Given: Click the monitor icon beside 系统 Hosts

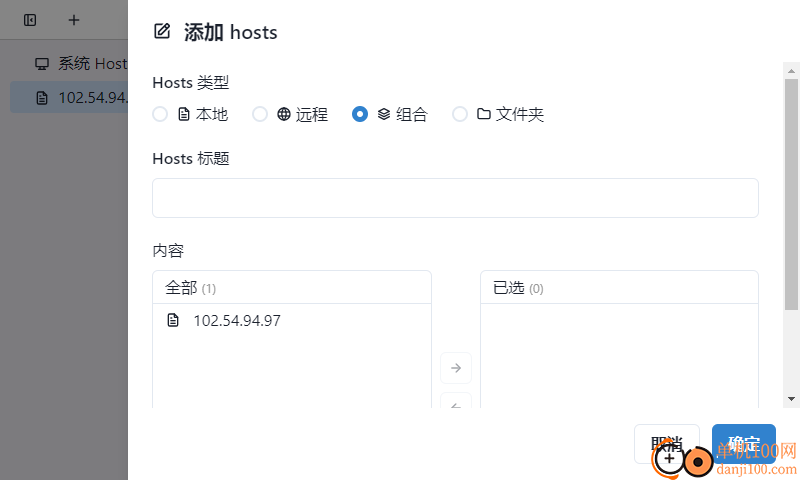Looking at the screenshot, I should click(x=42, y=64).
